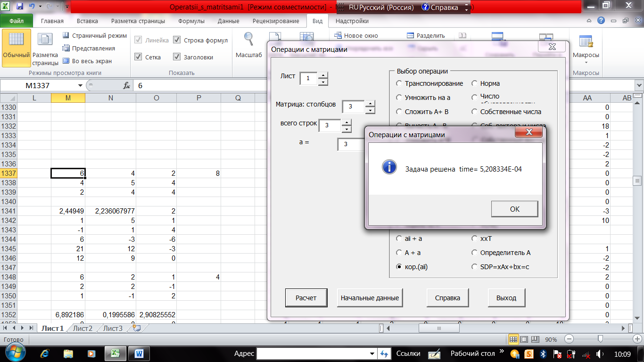
Task: Open the undo history dropdown arrow
Action: [x=40, y=7]
